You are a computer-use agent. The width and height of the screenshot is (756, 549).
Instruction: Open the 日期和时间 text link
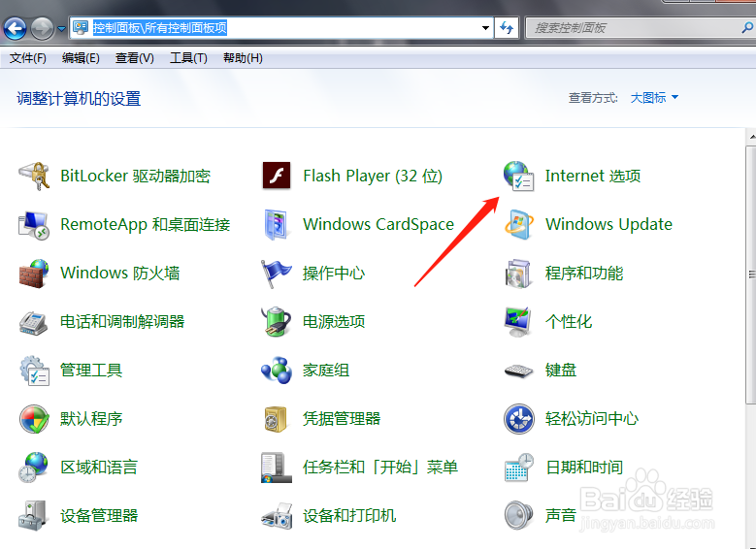tap(584, 468)
